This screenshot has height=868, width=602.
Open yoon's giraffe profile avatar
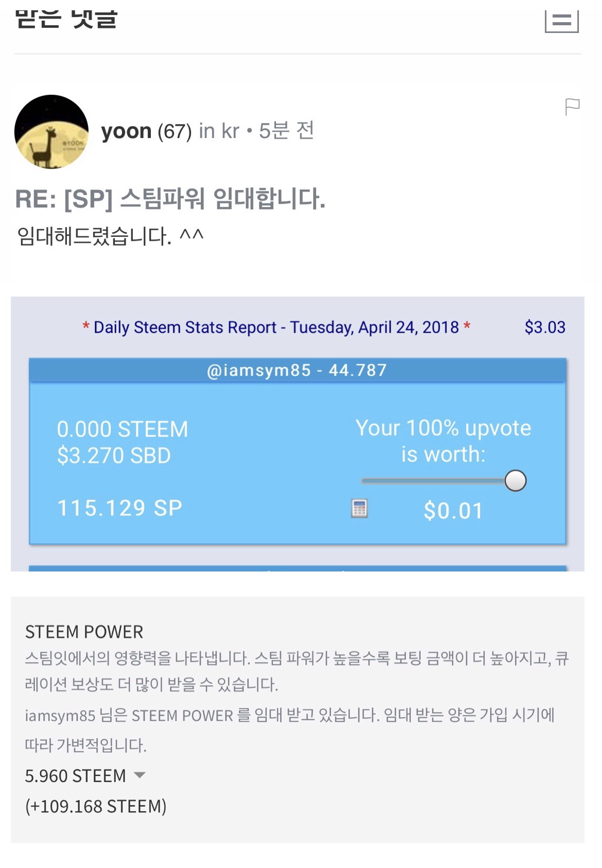[51, 132]
